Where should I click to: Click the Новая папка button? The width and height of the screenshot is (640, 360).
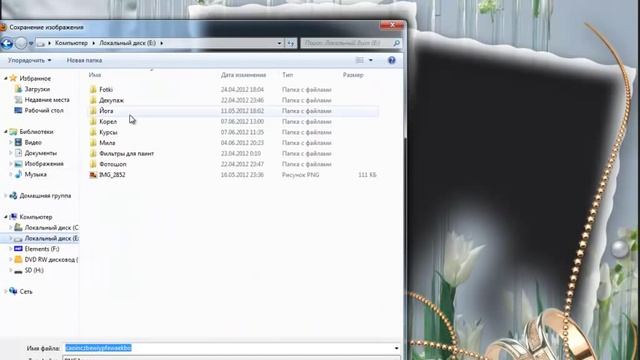tap(84, 60)
